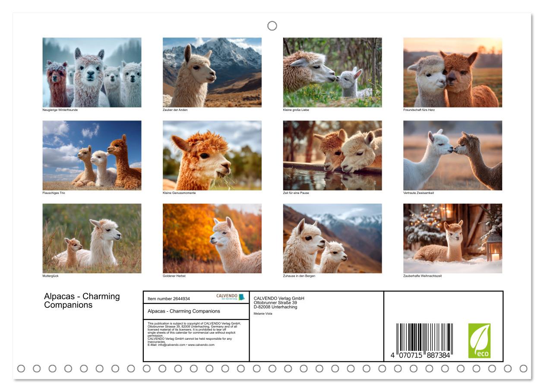Click the caption text "Zauber der Anden"
The width and height of the screenshot is (544, 392).
pos(175,110)
